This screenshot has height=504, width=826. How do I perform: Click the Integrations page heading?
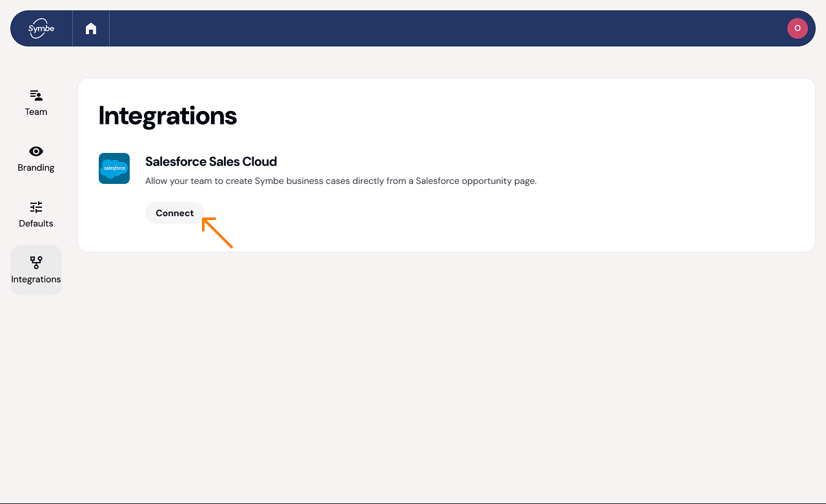coord(168,116)
